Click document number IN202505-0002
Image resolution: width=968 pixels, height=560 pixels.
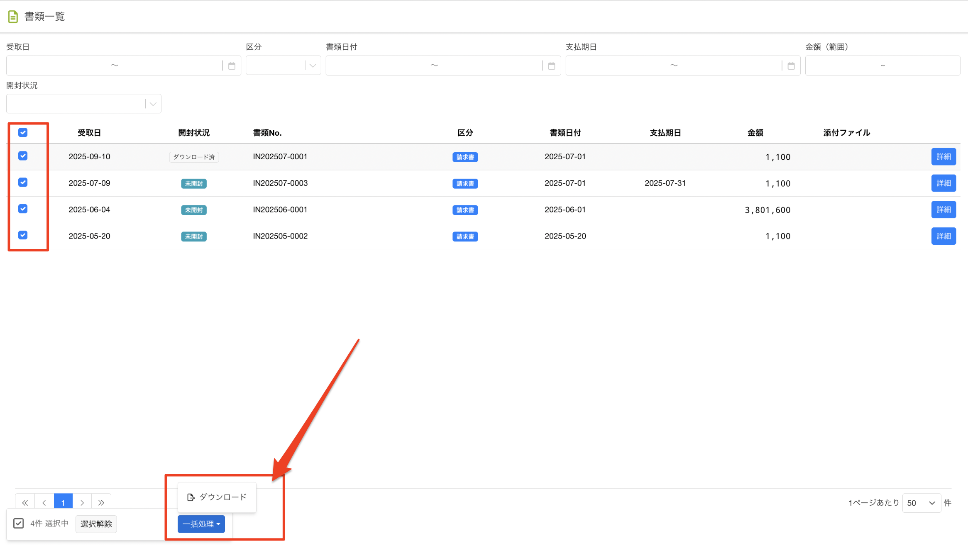pyautogui.click(x=280, y=236)
